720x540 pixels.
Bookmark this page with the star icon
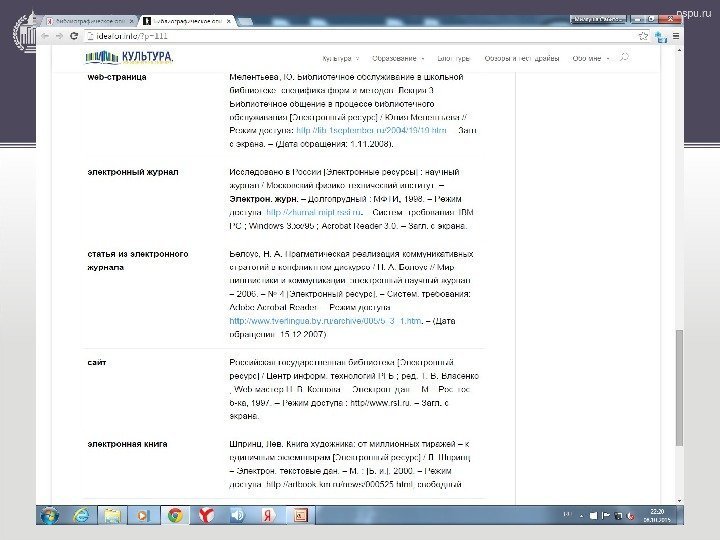pyautogui.click(x=643, y=36)
